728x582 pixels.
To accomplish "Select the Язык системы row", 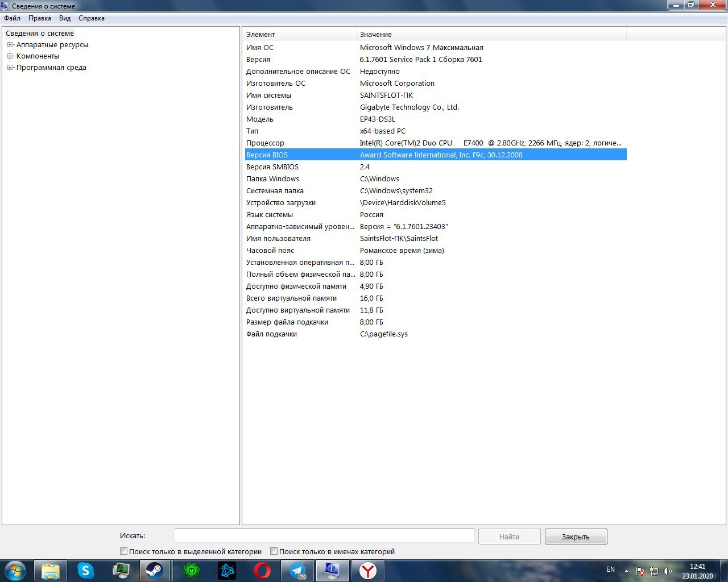I will tap(436, 215).
